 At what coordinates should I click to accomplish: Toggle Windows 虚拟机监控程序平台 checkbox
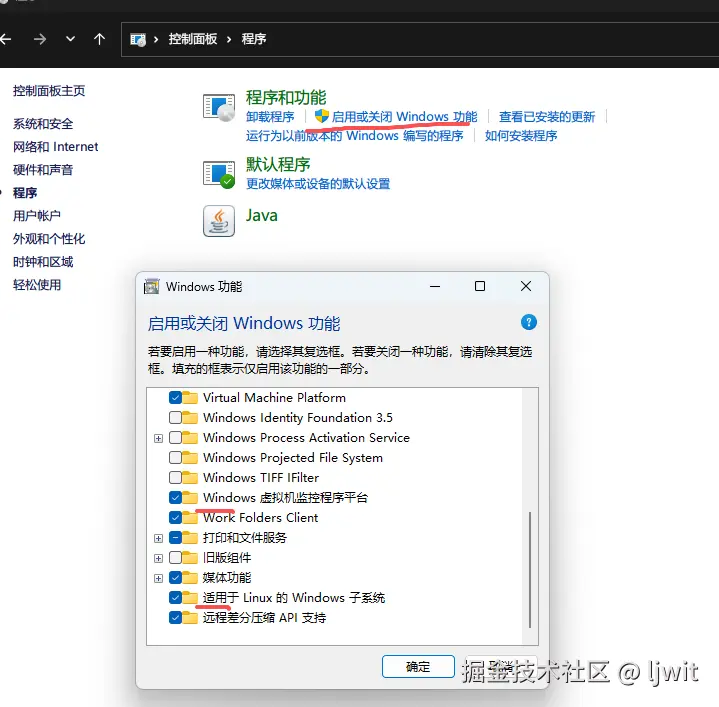pos(175,497)
